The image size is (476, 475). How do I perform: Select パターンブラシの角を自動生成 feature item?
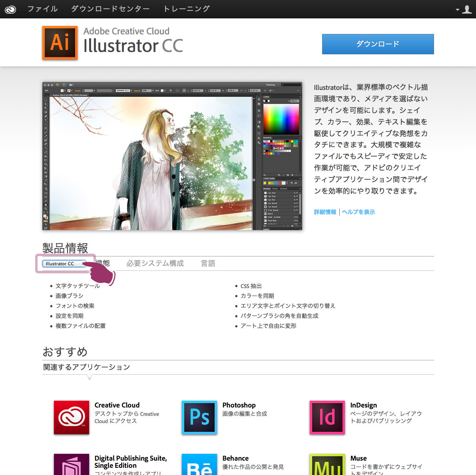pos(279,316)
